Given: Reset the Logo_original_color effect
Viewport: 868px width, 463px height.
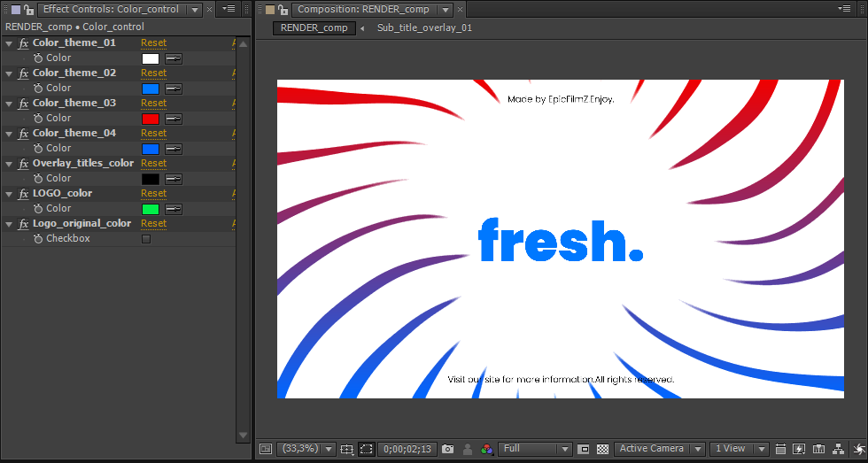Looking at the screenshot, I should pyautogui.click(x=154, y=223).
